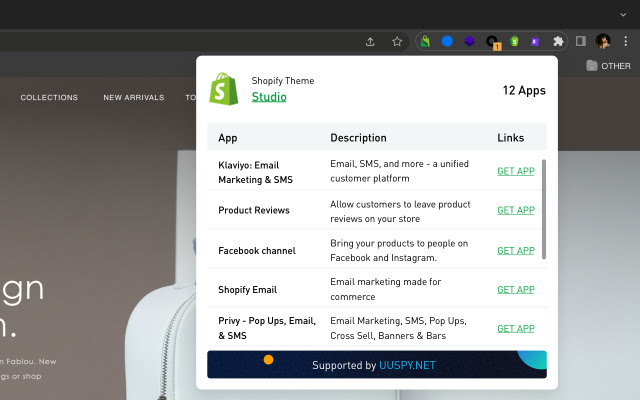Open the green Shopify bag extension with pencil

click(425, 41)
